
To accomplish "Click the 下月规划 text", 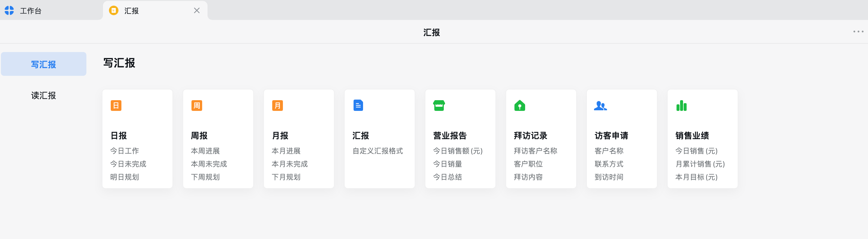I will click(286, 177).
